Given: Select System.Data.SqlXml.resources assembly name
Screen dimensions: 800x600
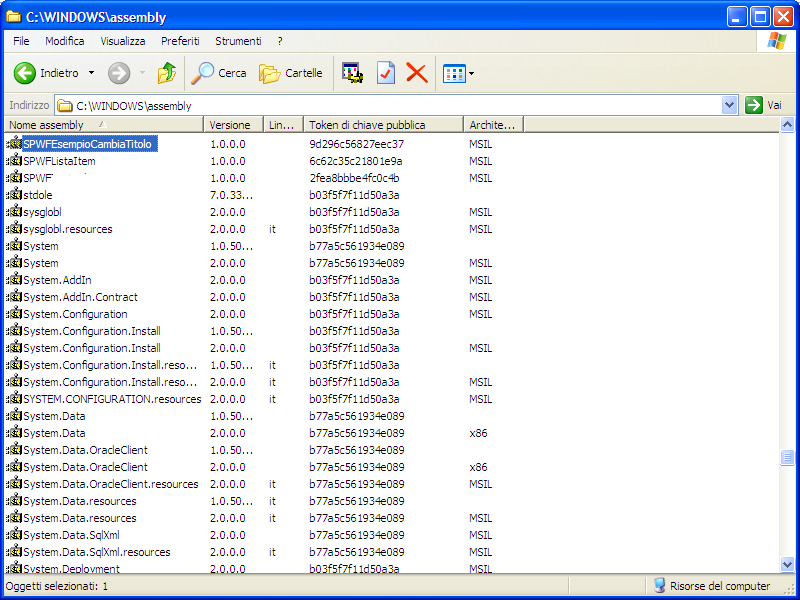Looking at the screenshot, I should tap(97, 552).
